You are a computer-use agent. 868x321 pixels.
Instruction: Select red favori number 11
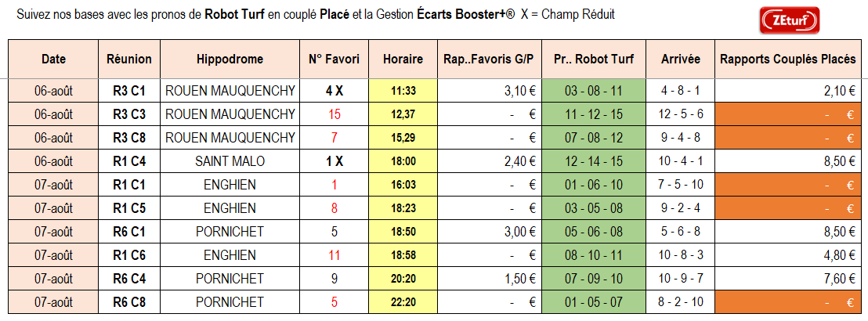click(334, 255)
